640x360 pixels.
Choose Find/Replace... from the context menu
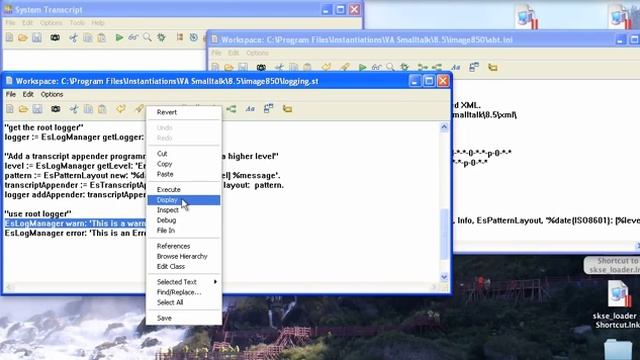(x=184, y=292)
